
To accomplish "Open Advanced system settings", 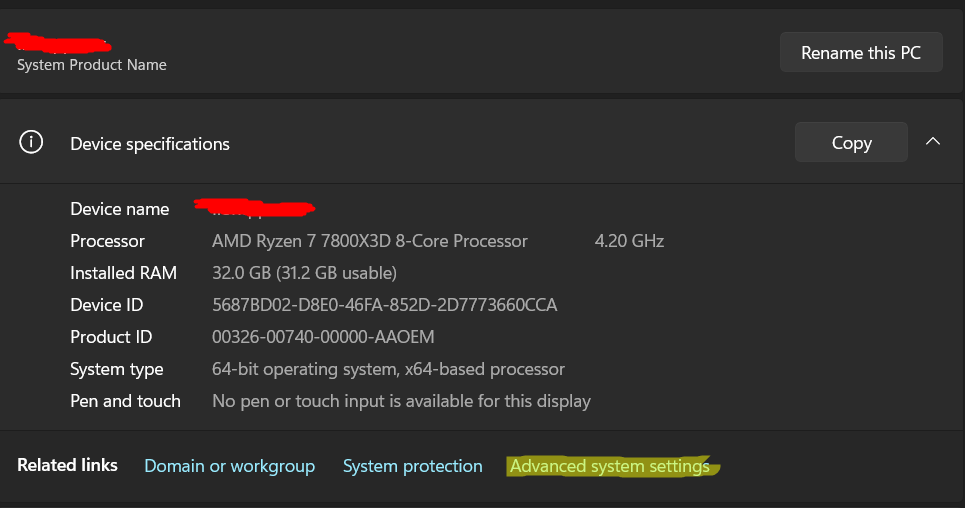I will point(609,466).
